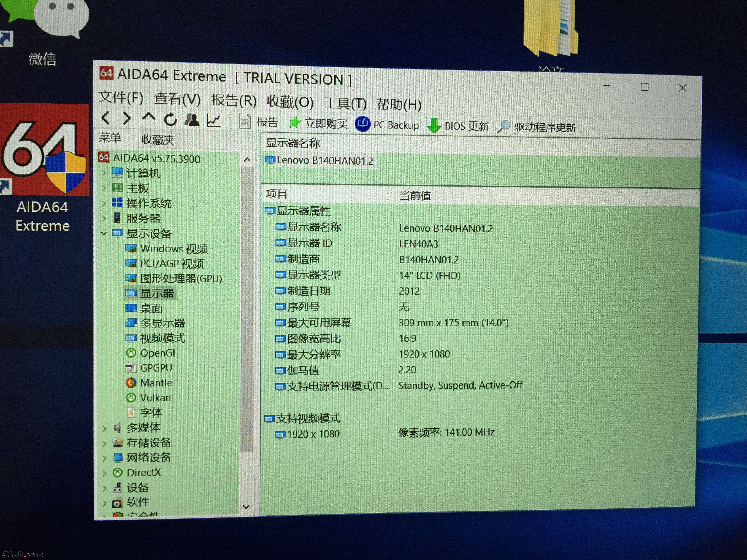This screenshot has height=560, width=747.
Task: Open the 查看(V) menu
Action: (x=177, y=99)
